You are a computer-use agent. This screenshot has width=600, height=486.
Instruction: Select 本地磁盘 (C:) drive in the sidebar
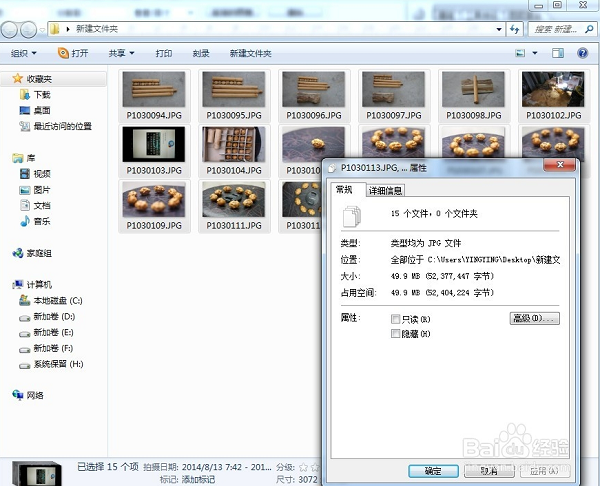pos(57,300)
